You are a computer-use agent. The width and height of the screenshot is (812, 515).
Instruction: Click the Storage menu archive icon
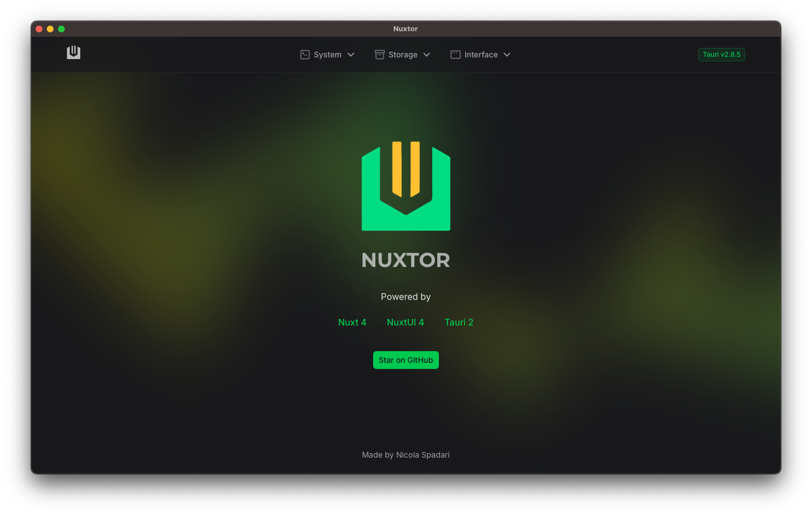[x=380, y=55]
